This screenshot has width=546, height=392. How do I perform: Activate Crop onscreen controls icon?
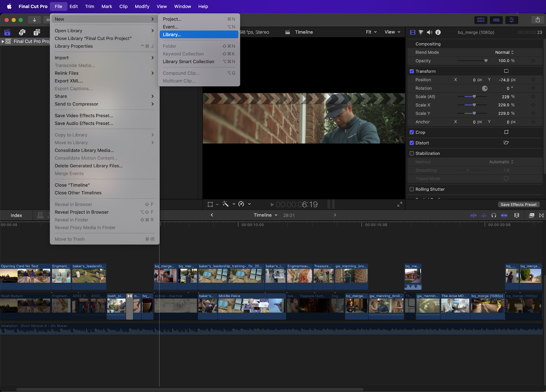[x=506, y=132]
